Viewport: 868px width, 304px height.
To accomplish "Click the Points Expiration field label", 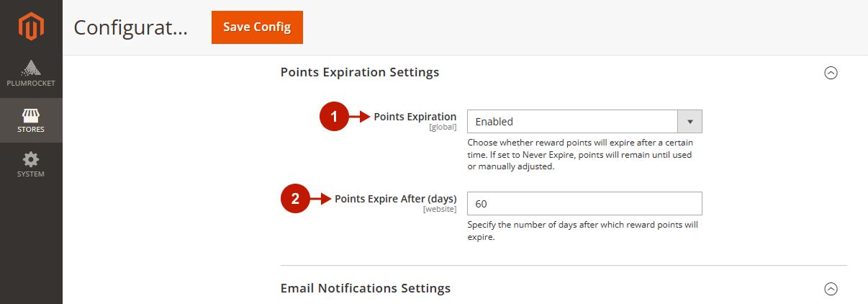I will click(x=415, y=117).
